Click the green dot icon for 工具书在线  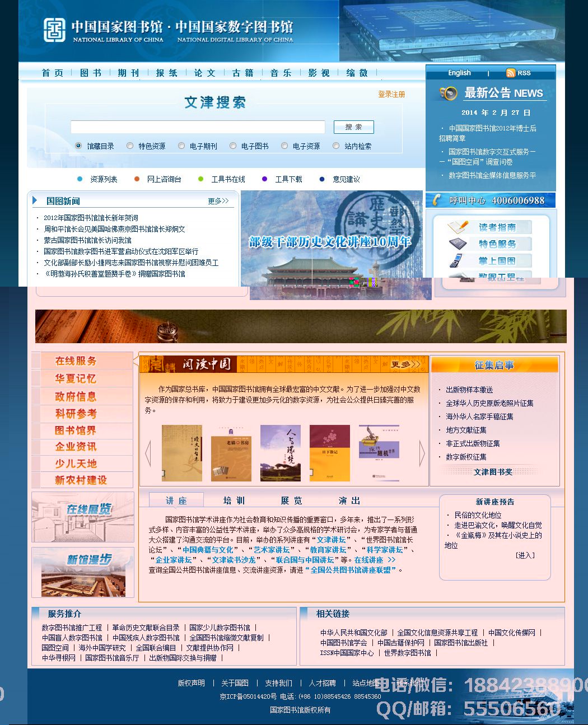tap(200, 179)
